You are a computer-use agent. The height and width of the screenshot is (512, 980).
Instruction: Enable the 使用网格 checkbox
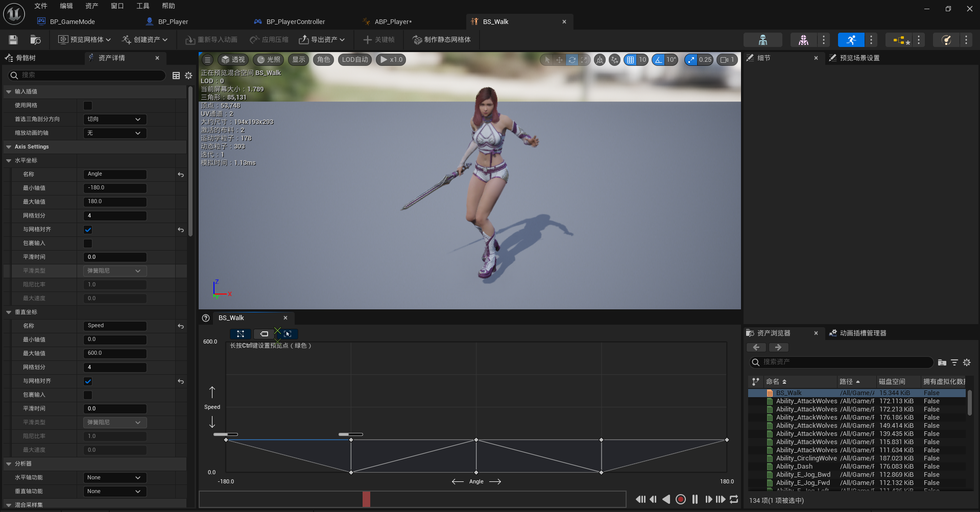tap(88, 106)
